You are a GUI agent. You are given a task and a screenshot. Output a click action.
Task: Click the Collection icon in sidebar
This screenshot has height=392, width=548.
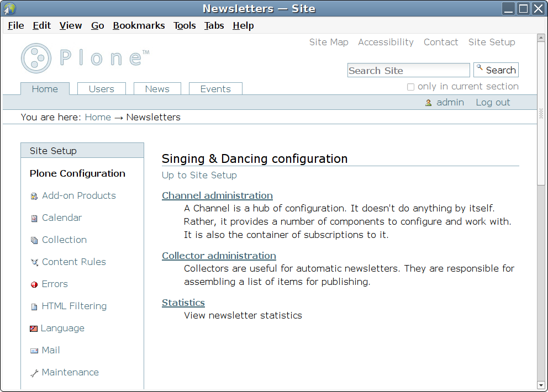(34, 240)
